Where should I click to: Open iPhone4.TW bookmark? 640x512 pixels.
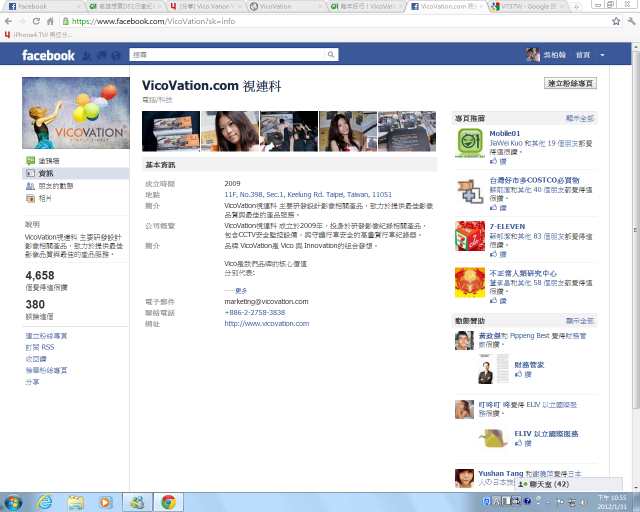[x=38, y=35]
